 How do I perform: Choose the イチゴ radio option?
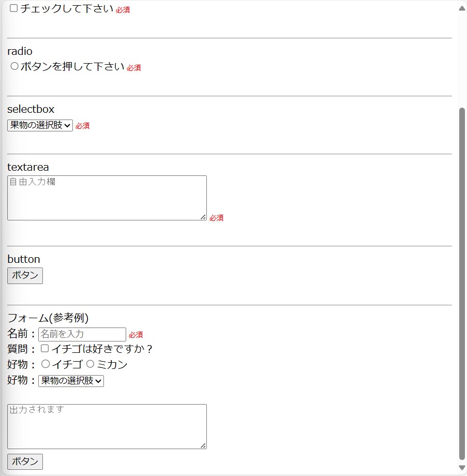[46, 364]
